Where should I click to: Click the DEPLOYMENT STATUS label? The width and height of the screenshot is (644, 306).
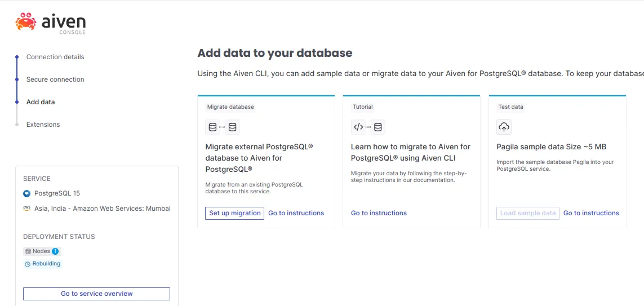click(x=59, y=237)
